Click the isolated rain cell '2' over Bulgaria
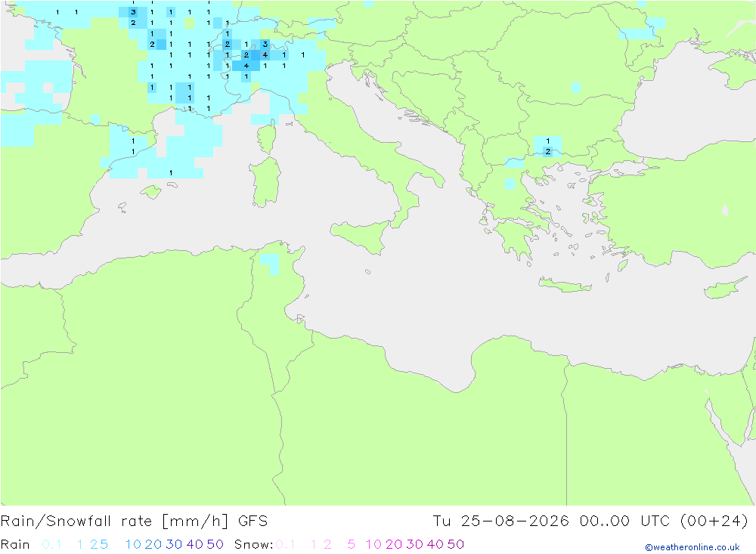The image size is (756, 554). pos(547,152)
